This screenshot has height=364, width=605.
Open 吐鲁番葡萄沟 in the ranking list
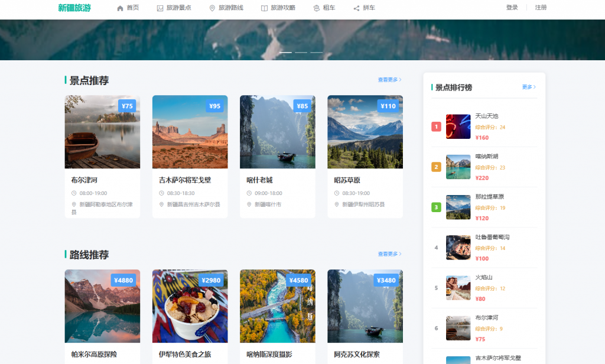pyautogui.click(x=492, y=237)
